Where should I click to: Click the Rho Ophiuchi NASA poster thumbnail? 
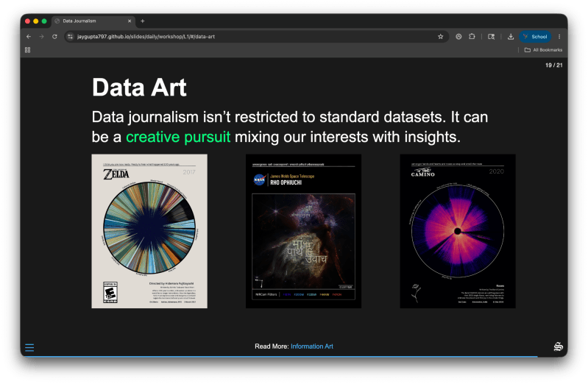pos(303,231)
